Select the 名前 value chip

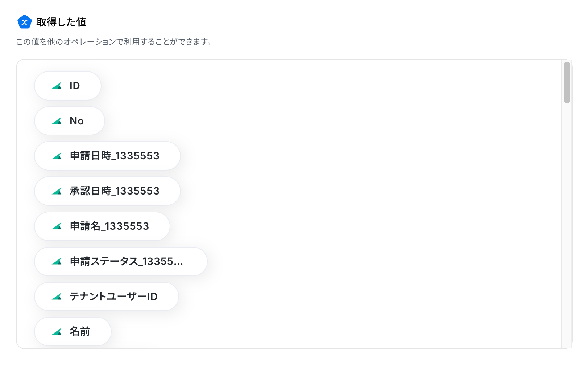tap(73, 332)
